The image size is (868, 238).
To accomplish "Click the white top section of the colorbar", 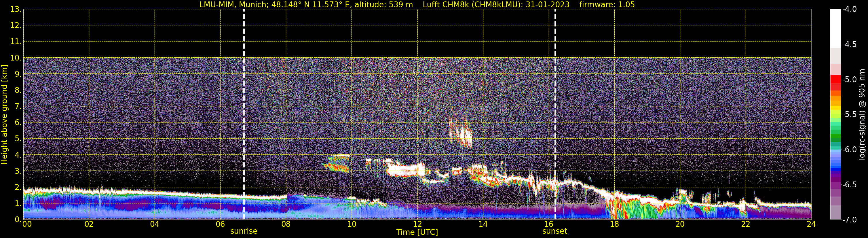I will [x=835, y=29].
